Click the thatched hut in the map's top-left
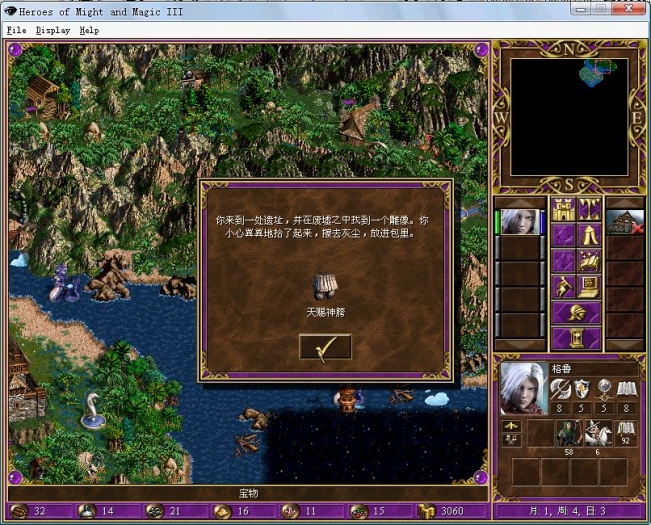 click(x=42, y=96)
